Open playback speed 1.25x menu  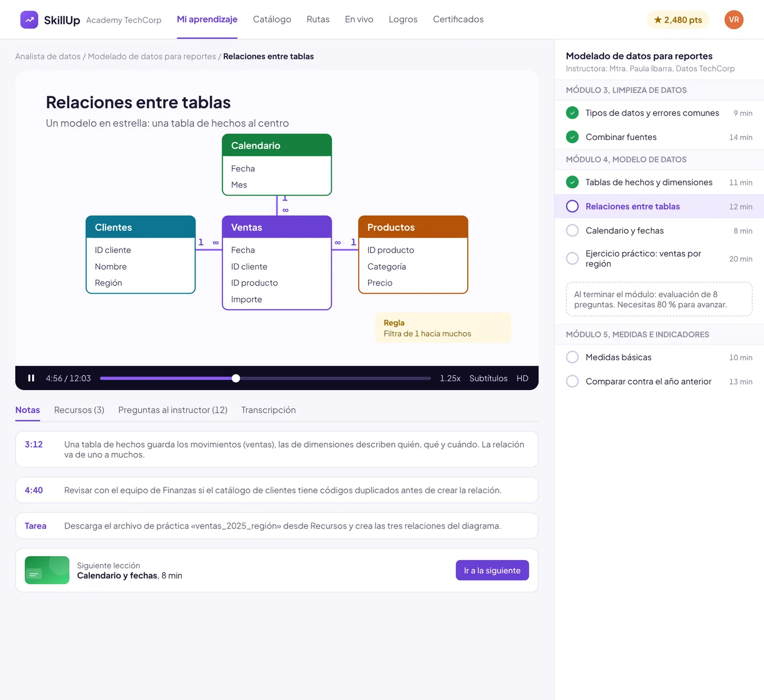click(x=450, y=378)
